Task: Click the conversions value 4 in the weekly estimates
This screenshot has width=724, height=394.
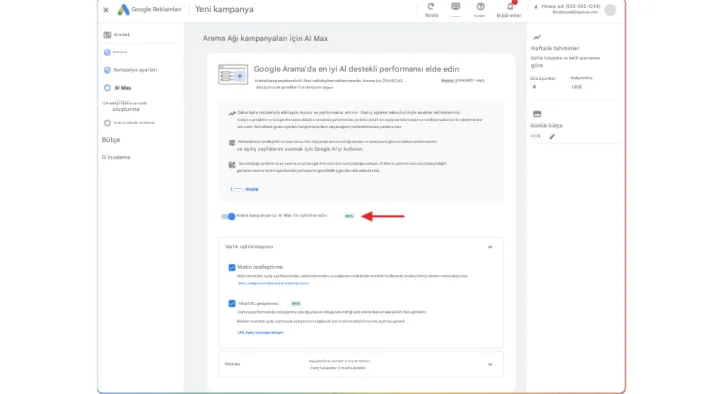Action: tap(534, 87)
